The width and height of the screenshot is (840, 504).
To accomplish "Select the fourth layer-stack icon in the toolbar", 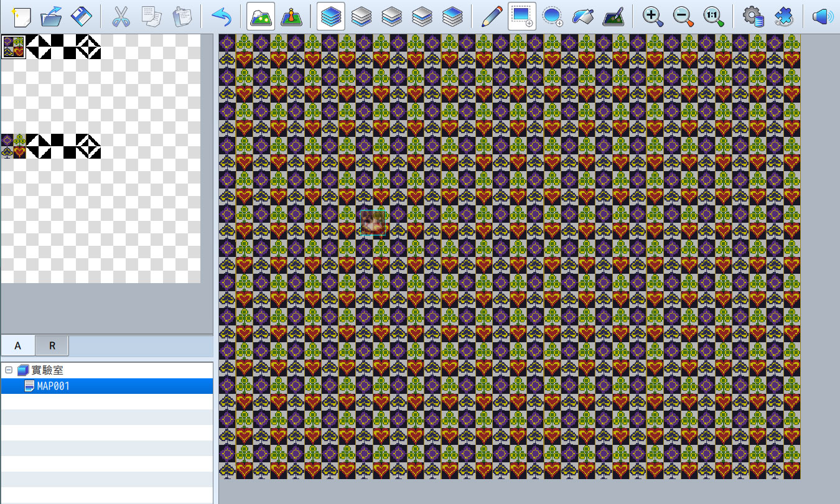I will 422,17.
